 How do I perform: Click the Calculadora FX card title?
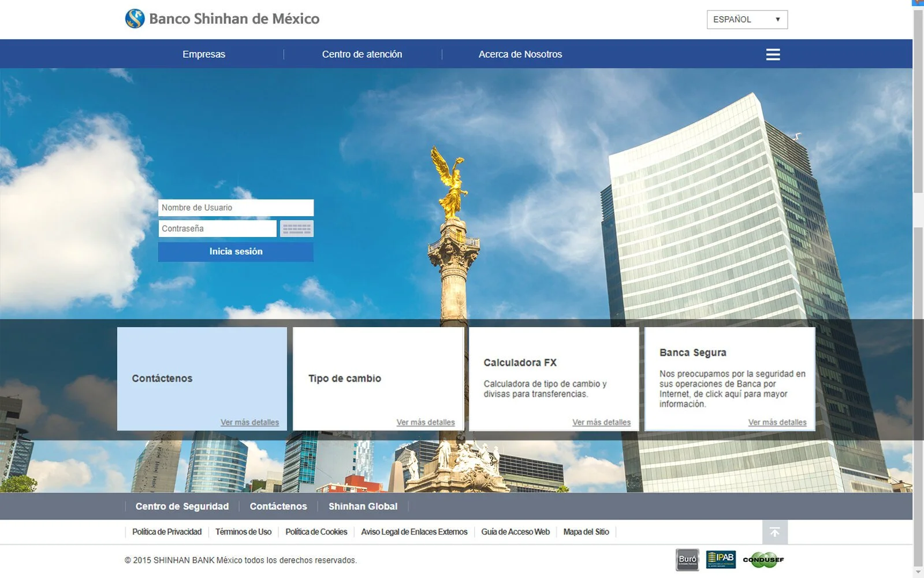(x=520, y=363)
